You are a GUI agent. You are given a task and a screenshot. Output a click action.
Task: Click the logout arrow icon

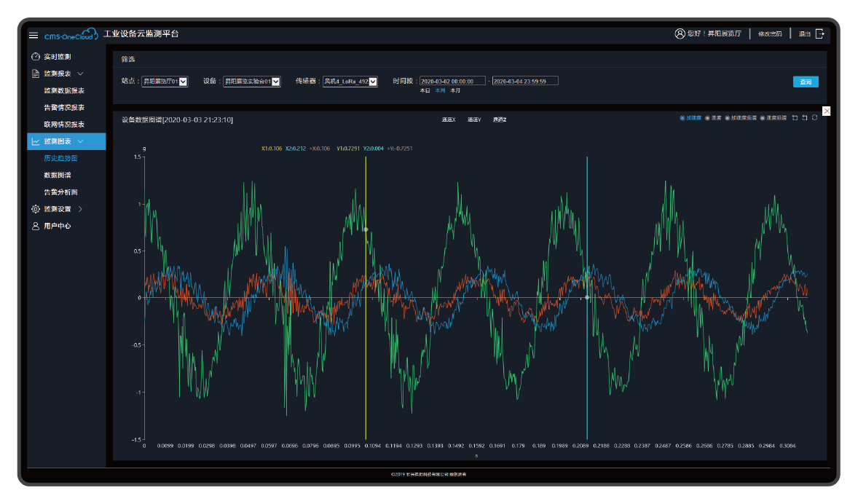click(x=819, y=34)
